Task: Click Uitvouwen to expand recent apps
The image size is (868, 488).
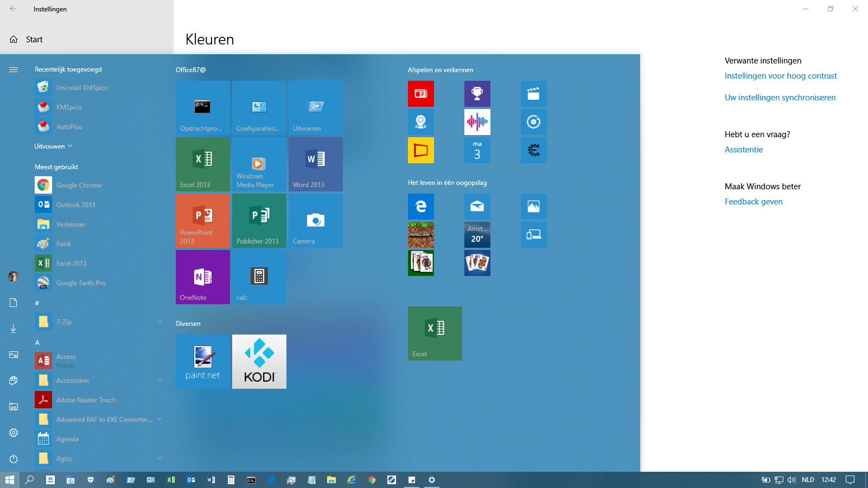Action: click(x=53, y=146)
